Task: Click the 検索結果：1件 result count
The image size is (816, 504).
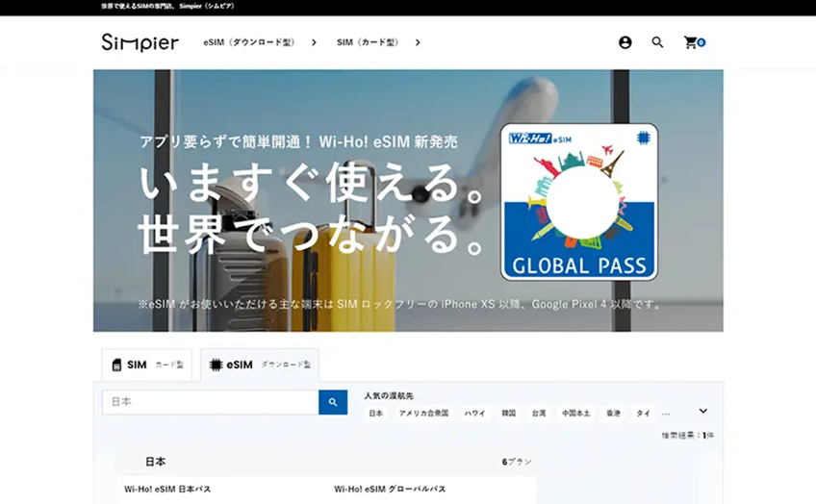Action: pos(687,436)
